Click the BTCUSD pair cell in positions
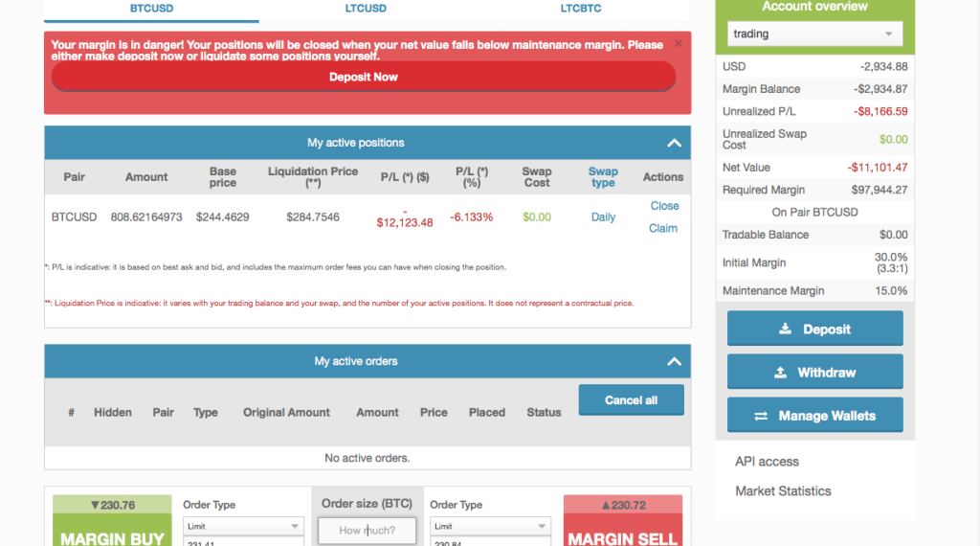The width and height of the screenshot is (980, 546). click(74, 217)
